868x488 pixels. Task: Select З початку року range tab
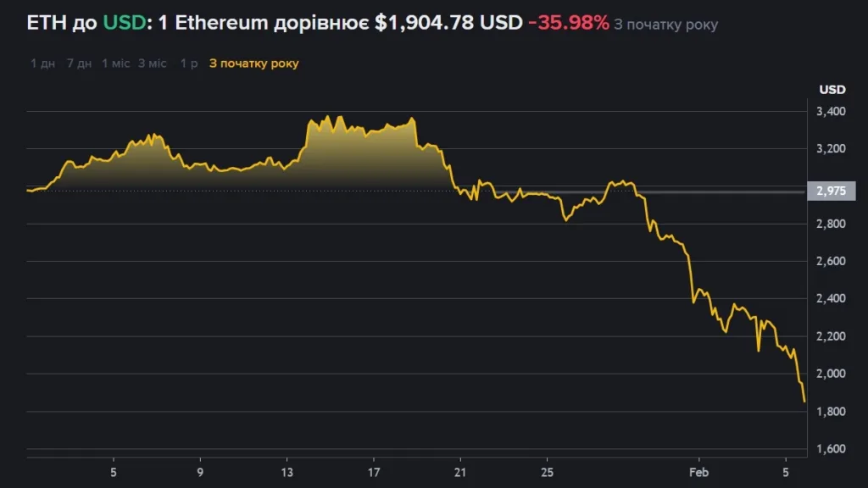[x=253, y=64]
